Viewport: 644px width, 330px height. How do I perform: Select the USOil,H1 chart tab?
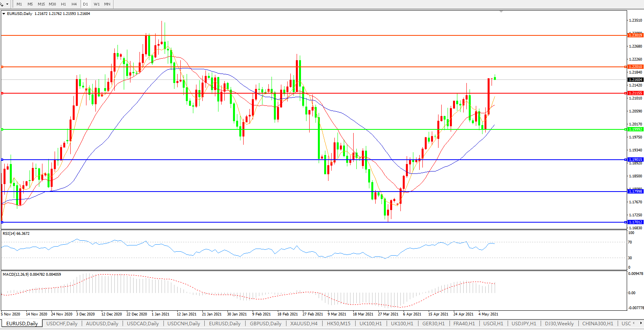[493, 324]
